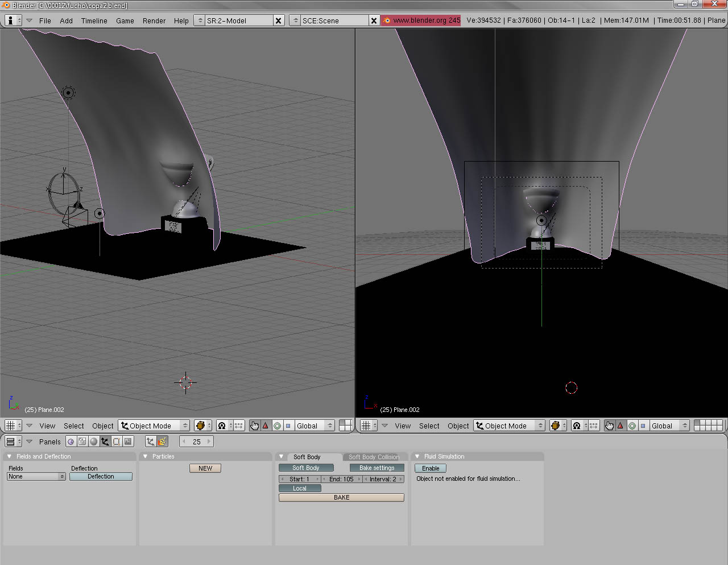Click the End: 105 frame field

341,479
